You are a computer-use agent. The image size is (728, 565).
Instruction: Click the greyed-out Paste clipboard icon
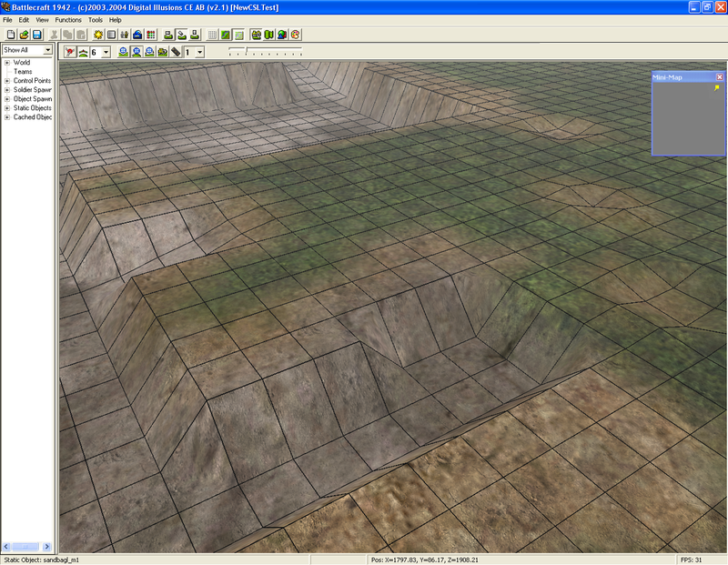80,35
